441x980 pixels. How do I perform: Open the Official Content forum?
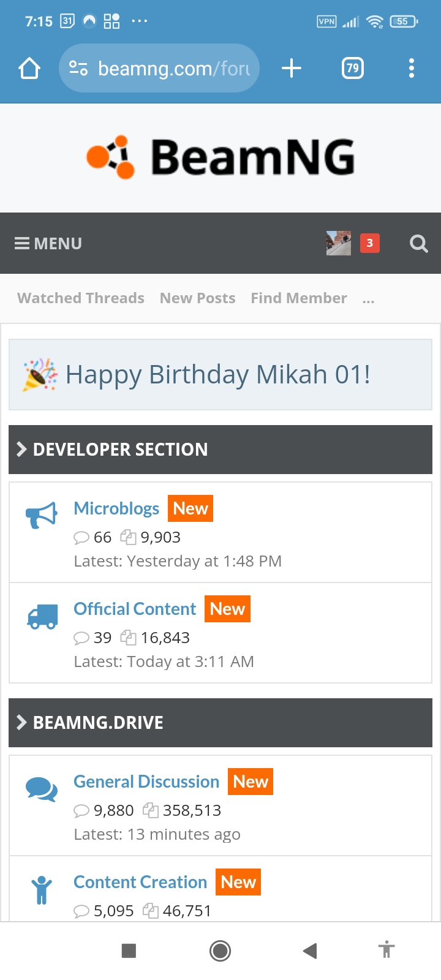[x=135, y=609]
